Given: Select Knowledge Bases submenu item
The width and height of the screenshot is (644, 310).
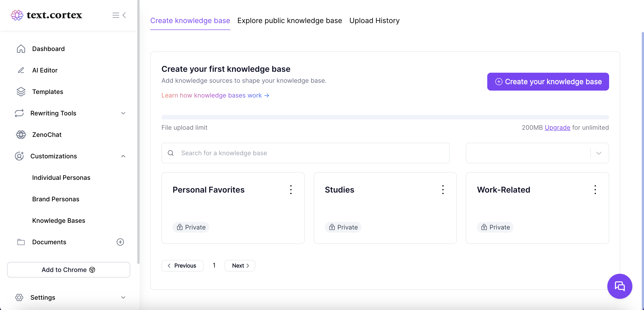Looking at the screenshot, I should click(x=59, y=221).
